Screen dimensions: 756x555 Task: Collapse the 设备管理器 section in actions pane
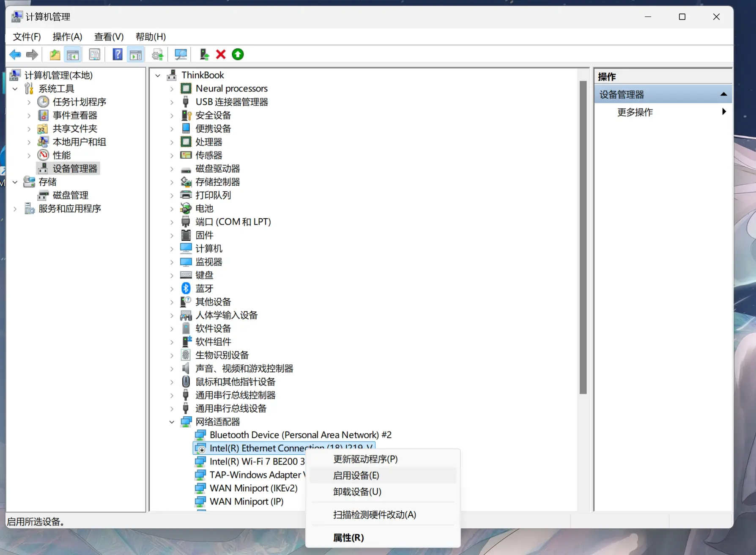(x=723, y=94)
